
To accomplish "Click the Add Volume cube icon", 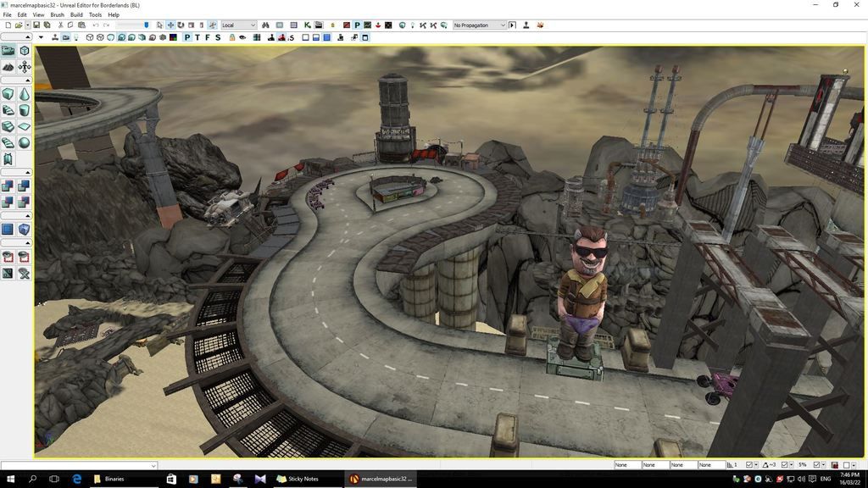I will coord(25,229).
